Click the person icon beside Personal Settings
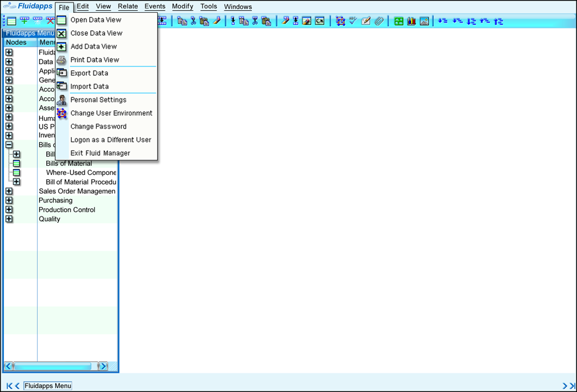Image resolution: width=577 pixels, height=392 pixels. click(x=62, y=100)
